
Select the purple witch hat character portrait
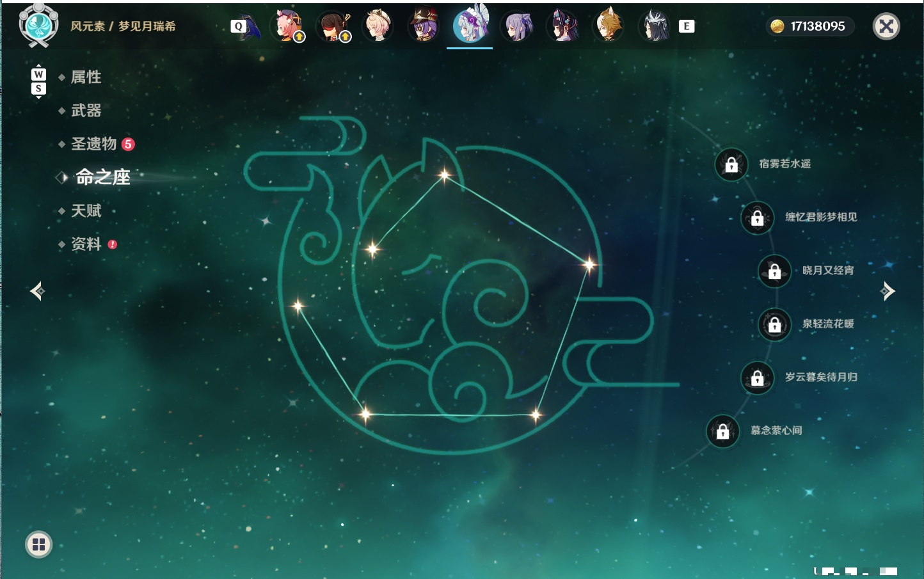click(424, 26)
